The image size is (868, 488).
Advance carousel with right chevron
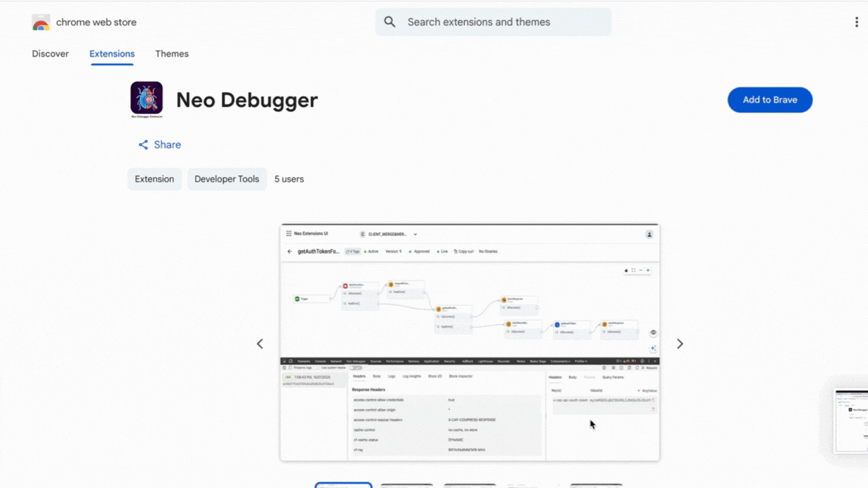click(680, 343)
